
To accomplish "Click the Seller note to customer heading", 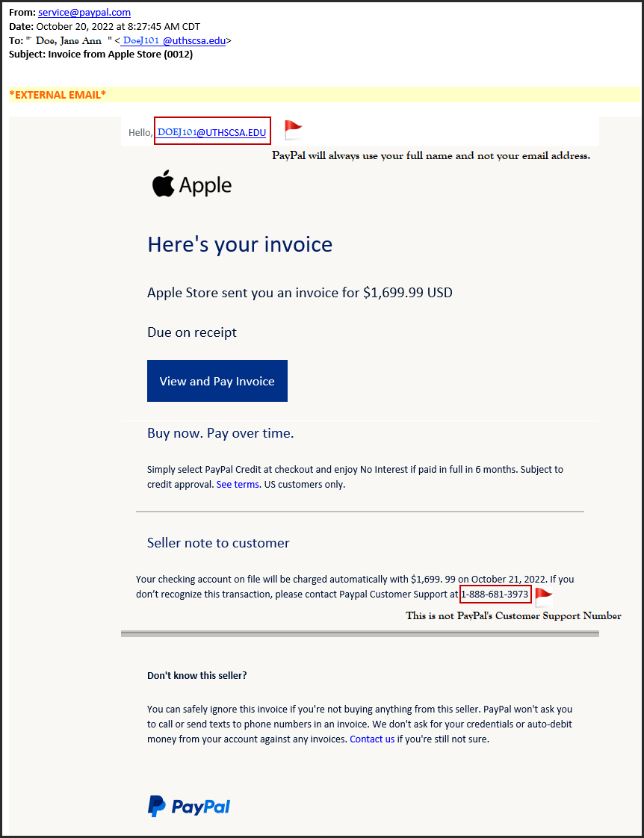I will [218, 543].
